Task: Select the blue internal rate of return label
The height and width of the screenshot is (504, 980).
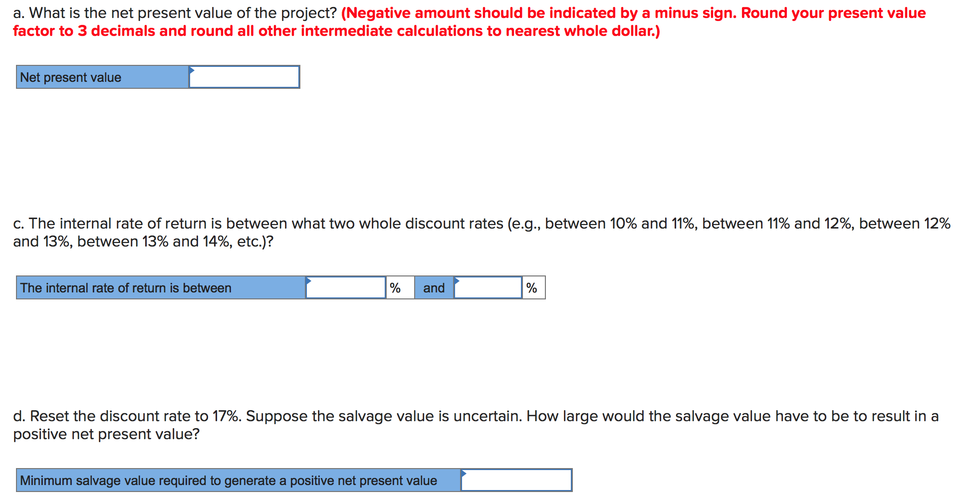Action: pos(161,287)
